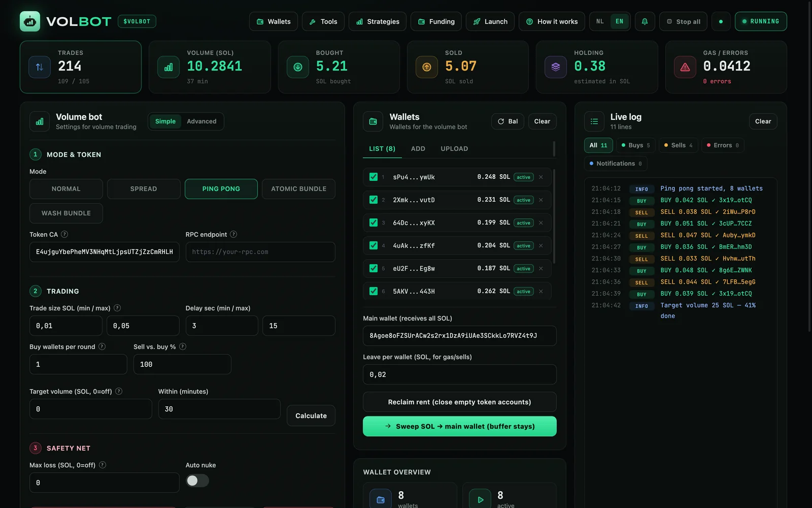Enable the Auto nuke switch

coord(197,481)
